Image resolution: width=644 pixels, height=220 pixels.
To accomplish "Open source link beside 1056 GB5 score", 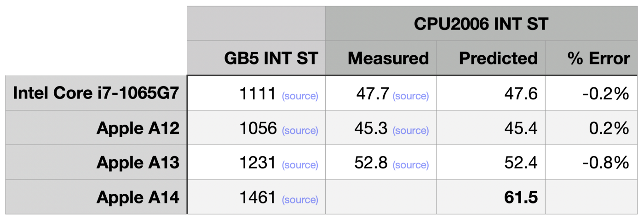I will pos(299,131).
